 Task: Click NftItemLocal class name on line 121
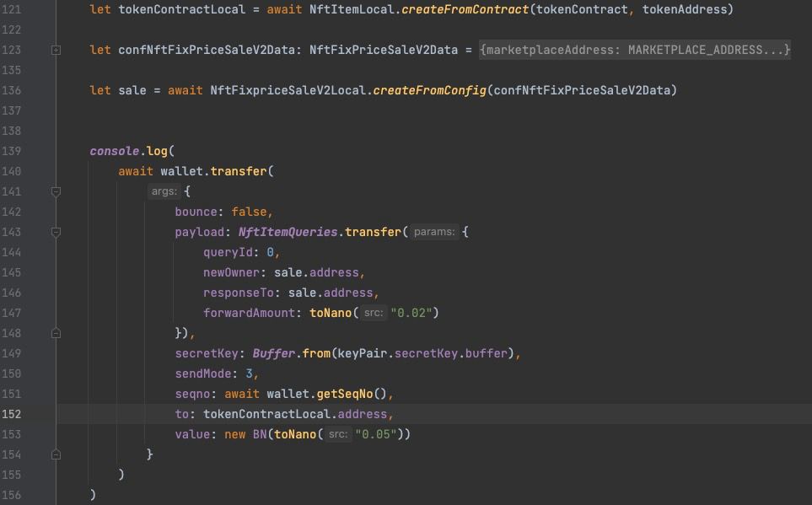point(351,9)
